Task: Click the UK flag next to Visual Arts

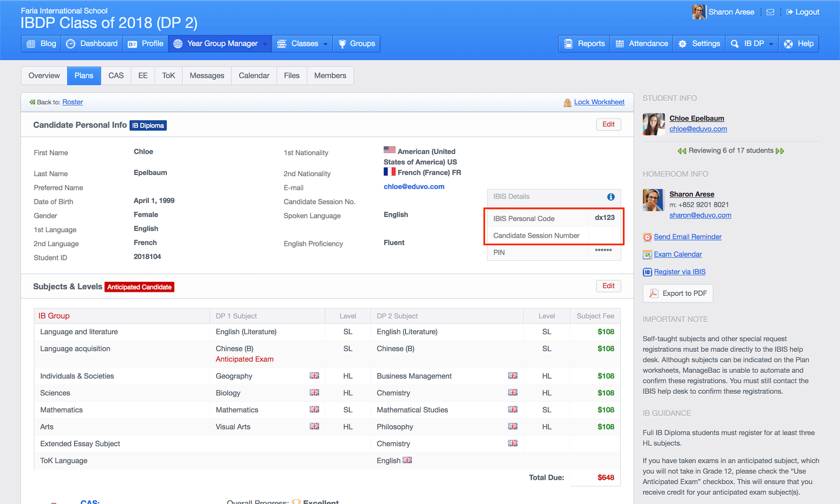Action: (314, 426)
